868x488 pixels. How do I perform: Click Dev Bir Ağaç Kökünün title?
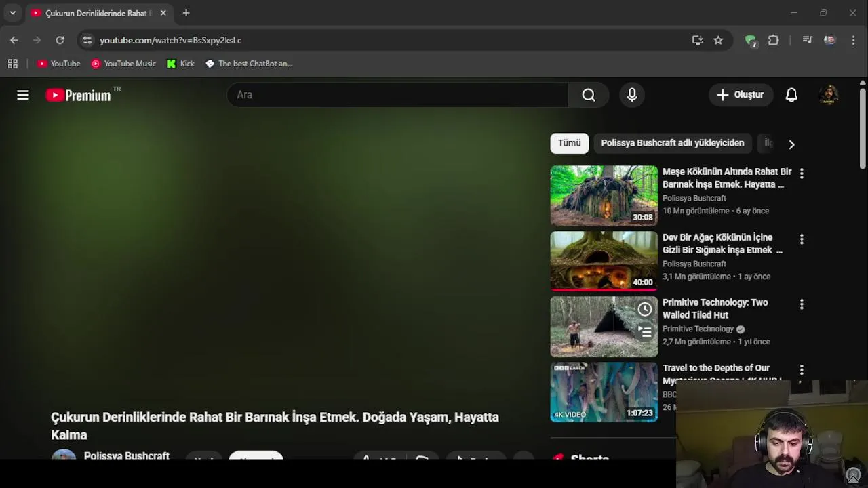tap(722, 244)
